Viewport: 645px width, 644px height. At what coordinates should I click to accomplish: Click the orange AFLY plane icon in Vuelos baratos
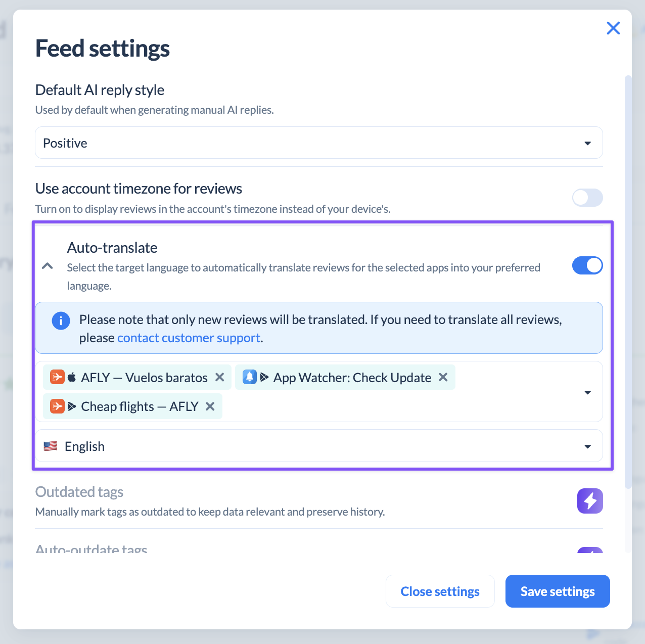pyautogui.click(x=57, y=377)
